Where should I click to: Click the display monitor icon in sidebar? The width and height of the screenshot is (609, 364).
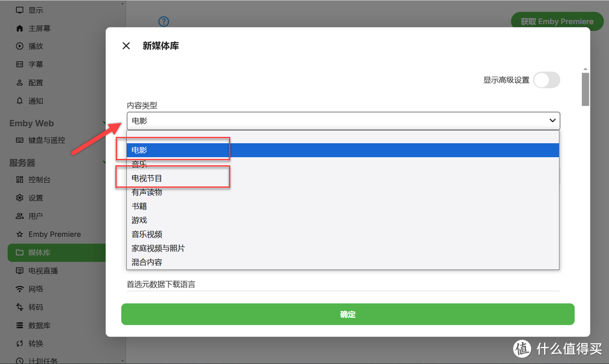pos(19,10)
